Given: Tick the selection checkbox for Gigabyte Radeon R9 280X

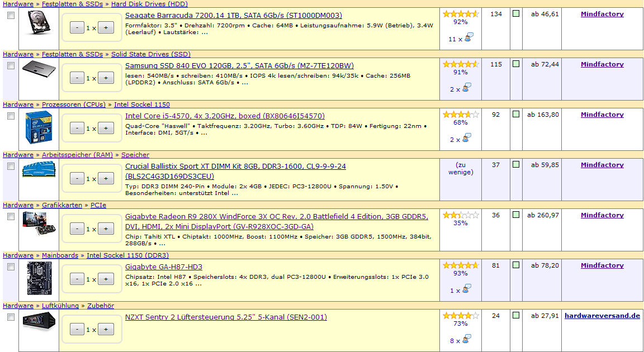Looking at the screenshot, I should [11, 217].
